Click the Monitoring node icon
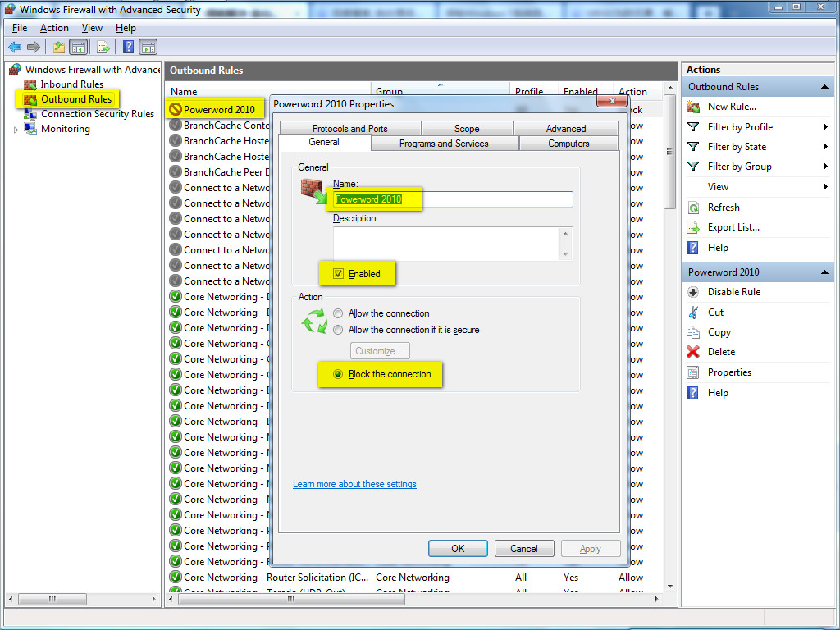The image size is (840, 630). coord(30,129)
